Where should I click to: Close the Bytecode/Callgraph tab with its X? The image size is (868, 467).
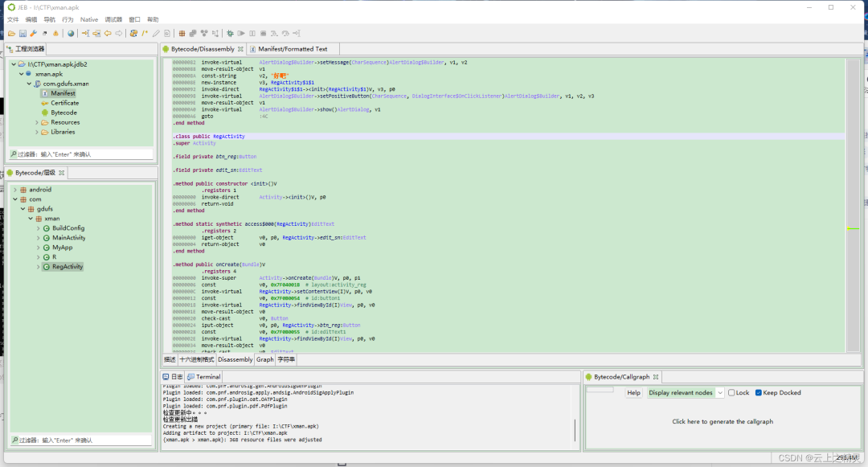656,377
